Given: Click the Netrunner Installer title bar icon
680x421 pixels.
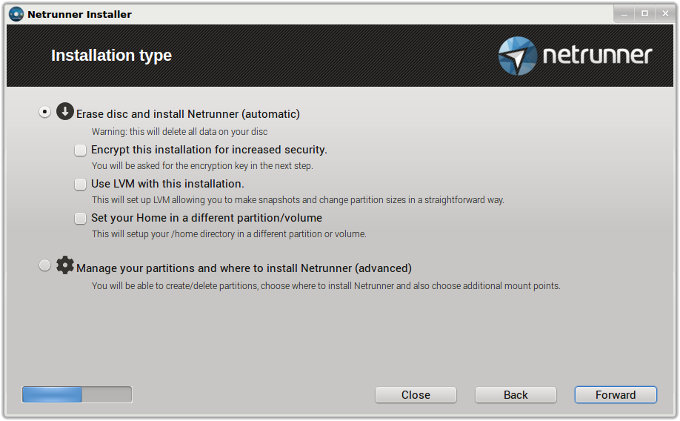Looking at the screenshot, I should coord(16,14).
